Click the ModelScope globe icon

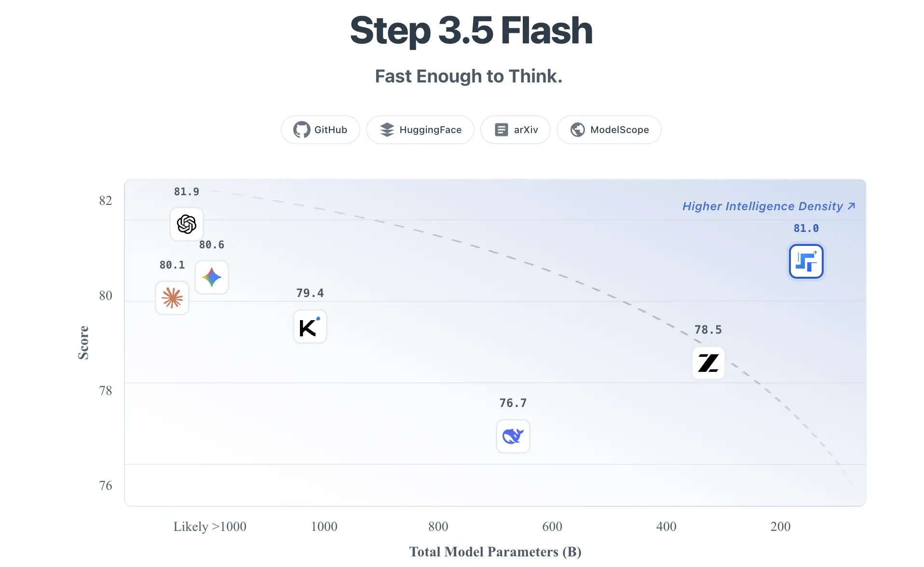[x=577, y=129]
